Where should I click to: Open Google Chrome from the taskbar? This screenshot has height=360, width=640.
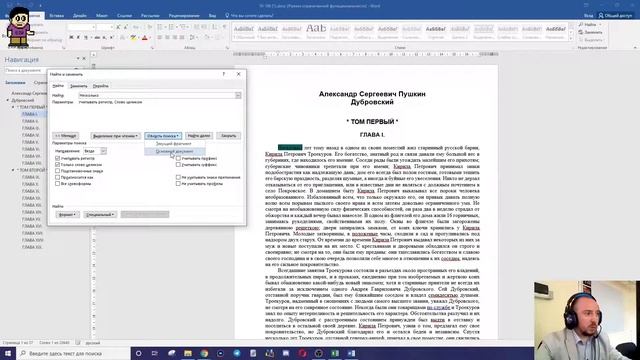point(204,353)
